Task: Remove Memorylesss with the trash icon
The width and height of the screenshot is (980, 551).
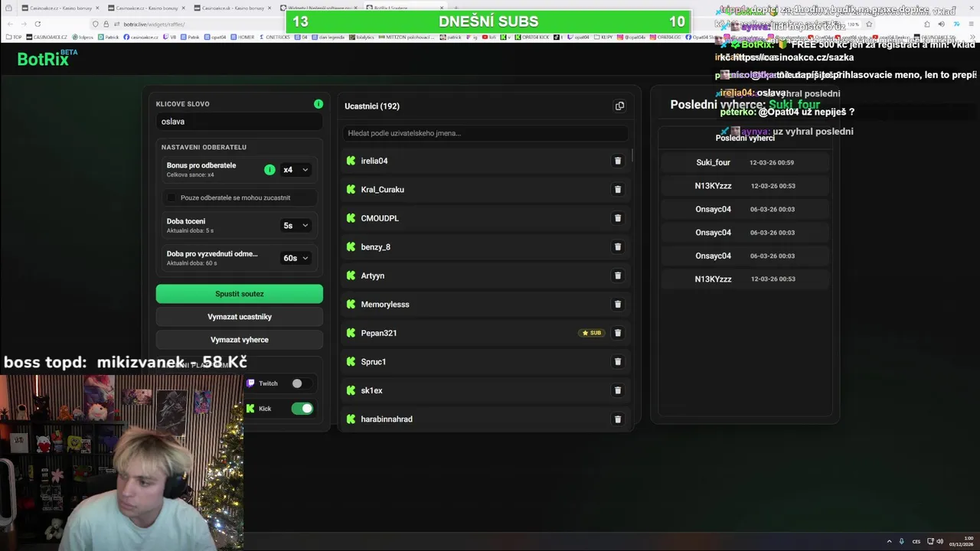Action: [618, 304]
